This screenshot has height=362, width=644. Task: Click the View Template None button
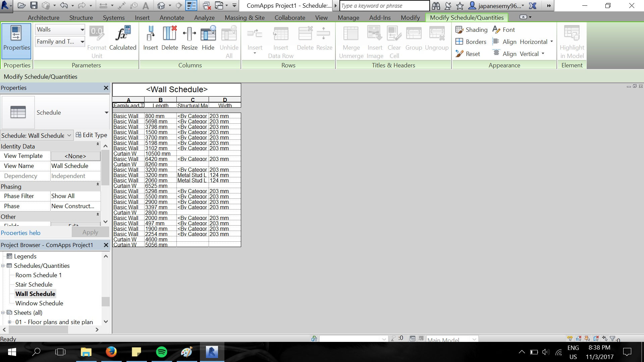[75, 156]
